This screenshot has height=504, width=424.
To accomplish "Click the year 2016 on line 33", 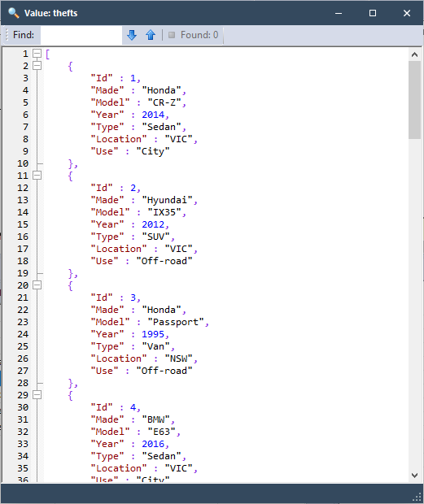I will pos(153,444).
